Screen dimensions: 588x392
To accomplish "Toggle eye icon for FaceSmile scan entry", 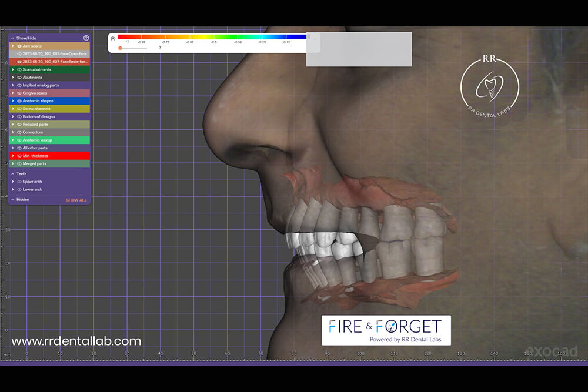I will pyautogui.click(x=19, y=61).
